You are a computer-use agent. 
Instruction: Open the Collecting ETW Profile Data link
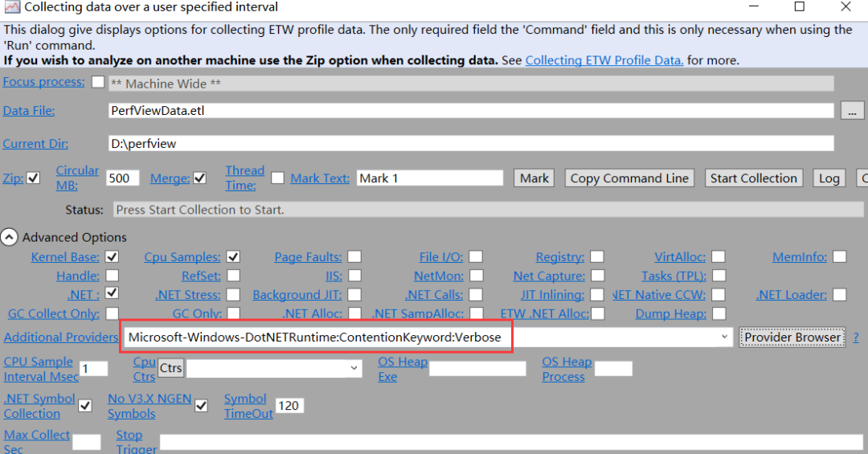click(x=604, y=60)
